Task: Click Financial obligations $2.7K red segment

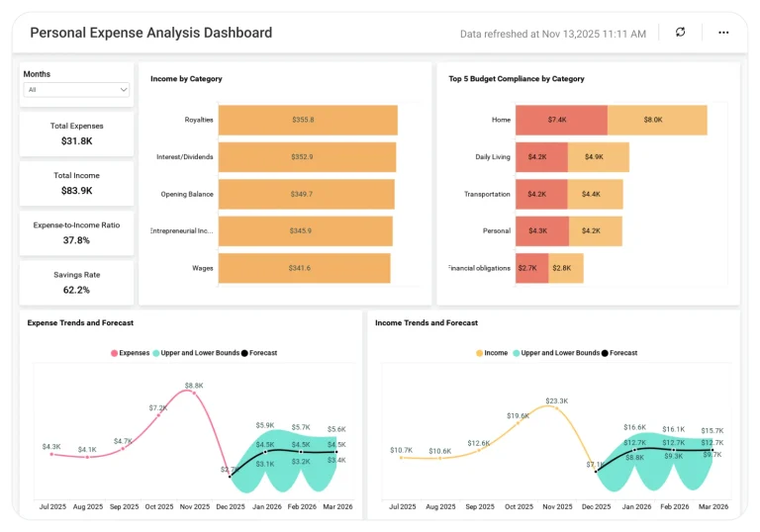Action: coord(531,268)
